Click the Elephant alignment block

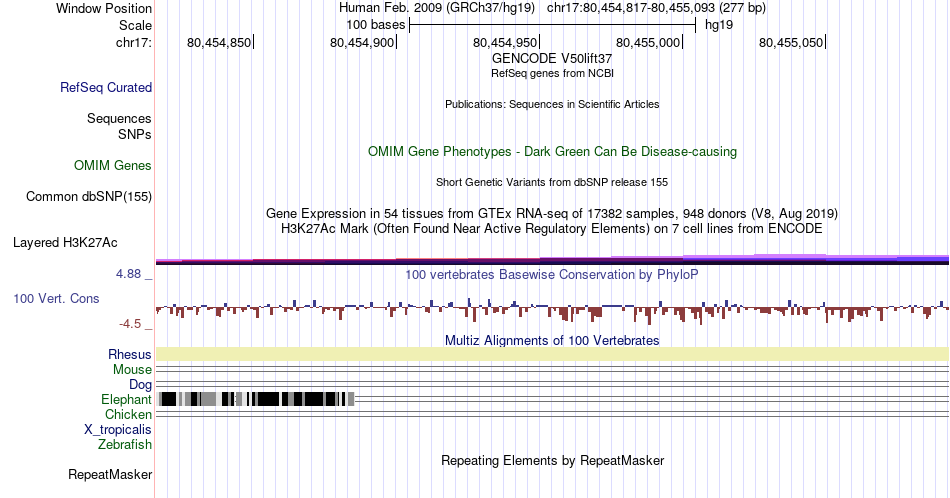(x=256, y=399)
